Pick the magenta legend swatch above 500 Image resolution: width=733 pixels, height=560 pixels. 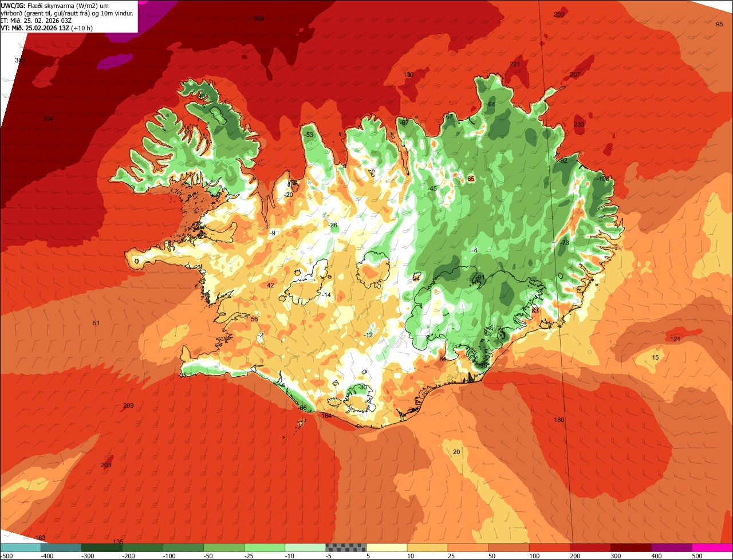(x=713, y=547)
